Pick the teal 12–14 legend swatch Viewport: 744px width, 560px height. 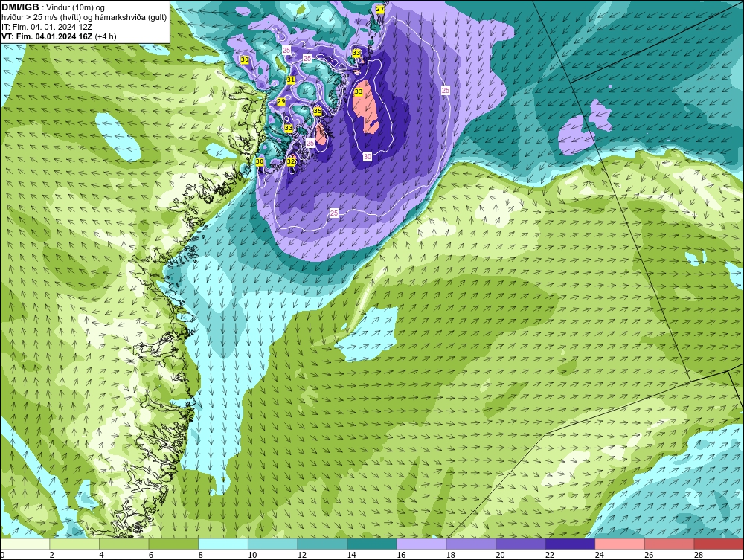pos(322,544)
